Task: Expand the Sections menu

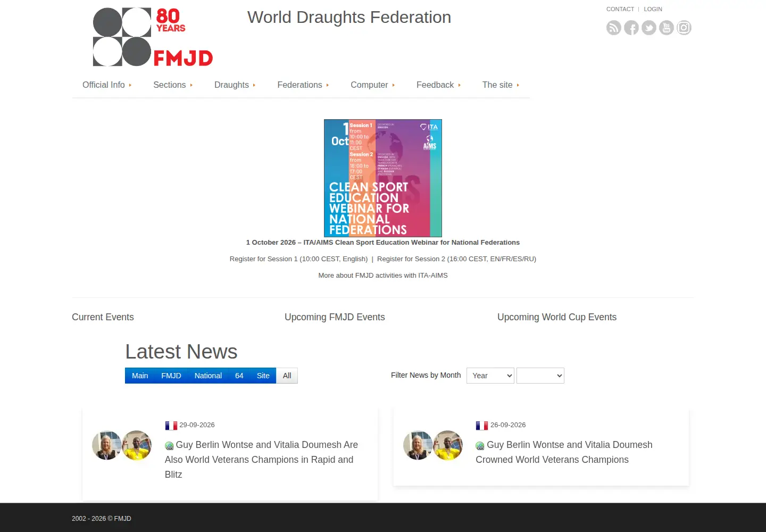Action: pos(173,85)
